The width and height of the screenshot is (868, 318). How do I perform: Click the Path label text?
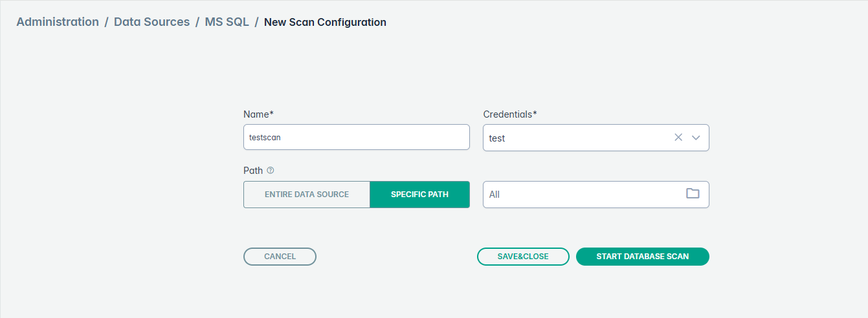click(x=253, y=171)
